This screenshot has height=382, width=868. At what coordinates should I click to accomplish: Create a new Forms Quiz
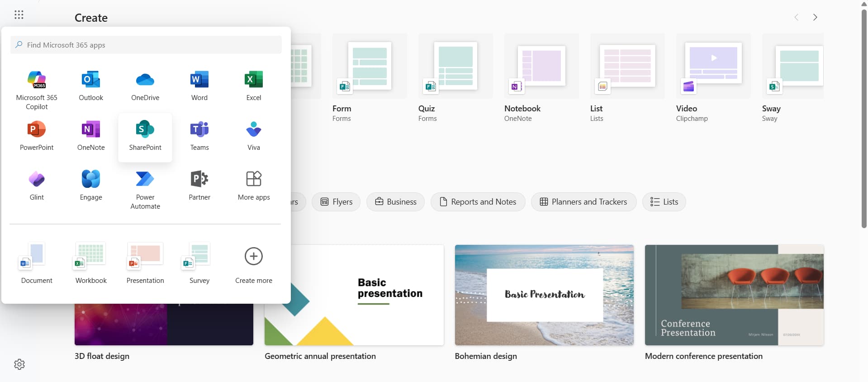pos(455,77)
